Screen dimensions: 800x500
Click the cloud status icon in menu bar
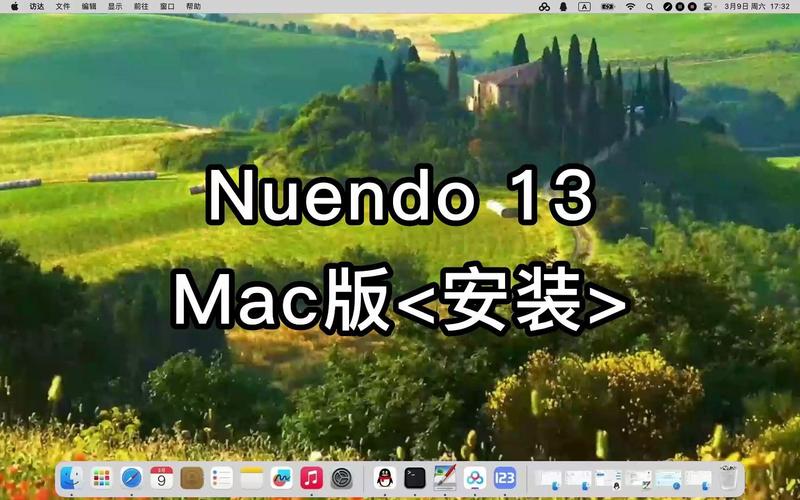pyautogui.click(x=544, y=7)
